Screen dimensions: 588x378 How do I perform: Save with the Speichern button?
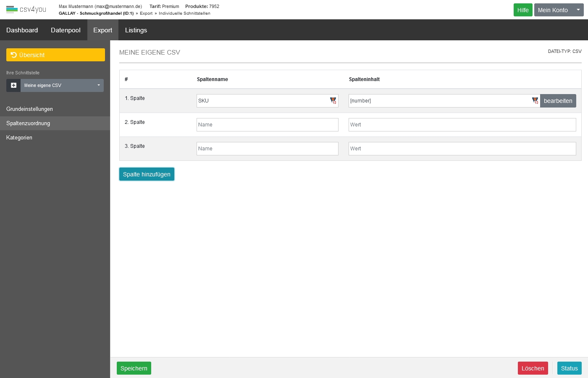(134, 368)
